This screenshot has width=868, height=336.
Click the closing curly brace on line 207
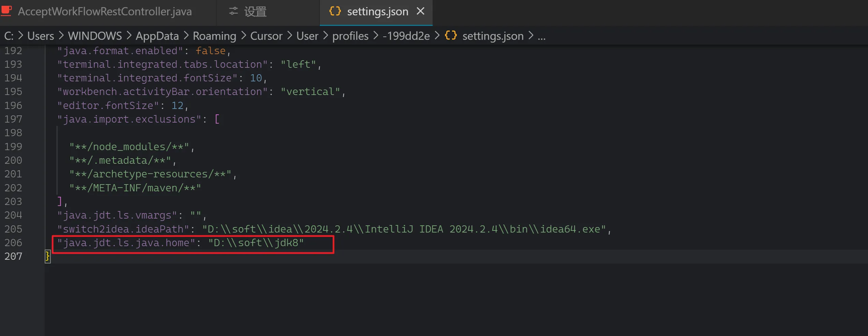[x=47, y=256]
